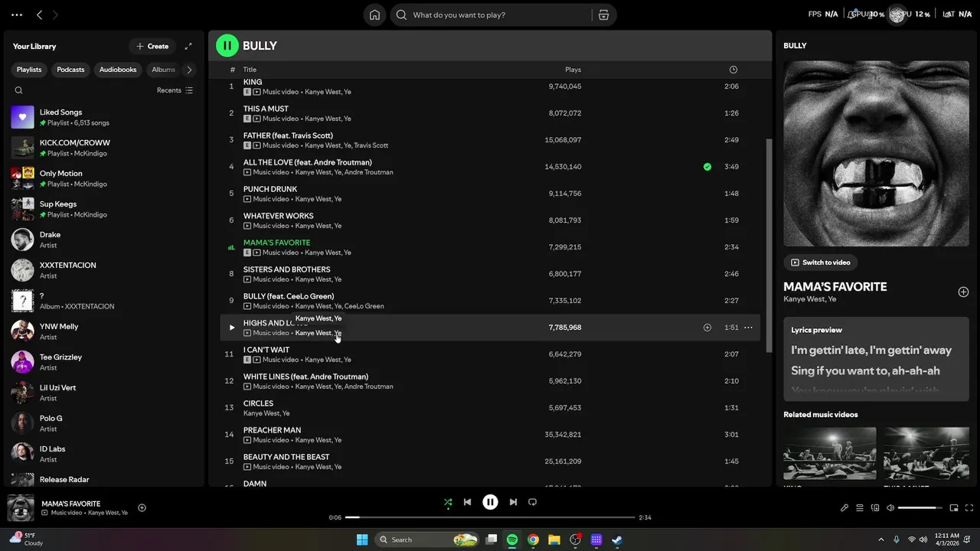Open XXXTENTACION artist in library
This screenshot has width=980, height=551.
pyautogui.click(x=103, y=270)
